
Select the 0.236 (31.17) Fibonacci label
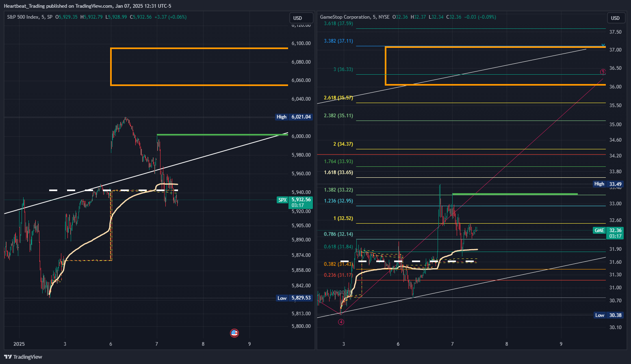pos(338,275)
